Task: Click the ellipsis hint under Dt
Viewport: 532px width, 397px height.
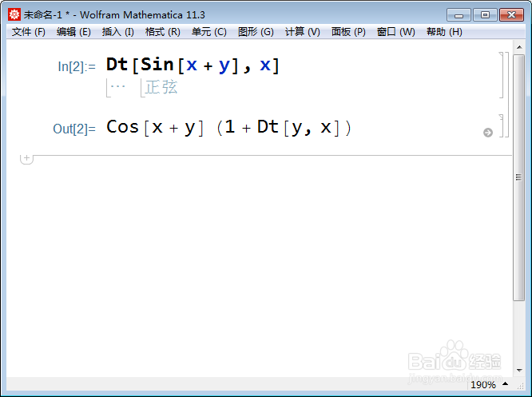Action: pos(117,86)
